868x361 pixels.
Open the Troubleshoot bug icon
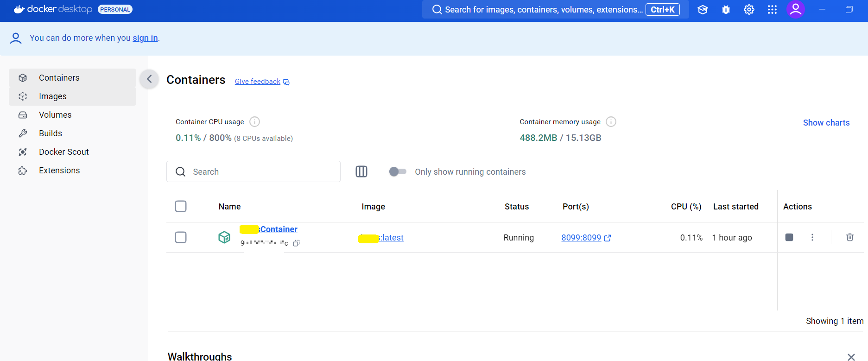pos(726,10)
